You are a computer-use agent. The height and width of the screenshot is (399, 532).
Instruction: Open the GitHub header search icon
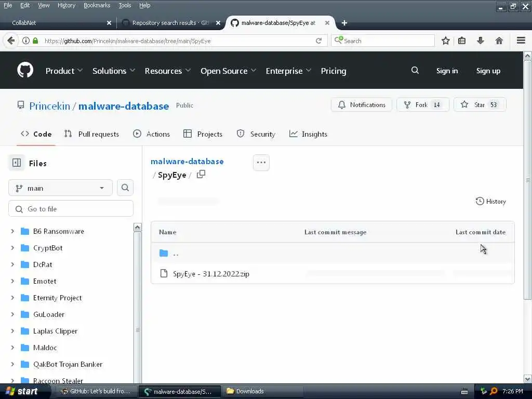415,71
